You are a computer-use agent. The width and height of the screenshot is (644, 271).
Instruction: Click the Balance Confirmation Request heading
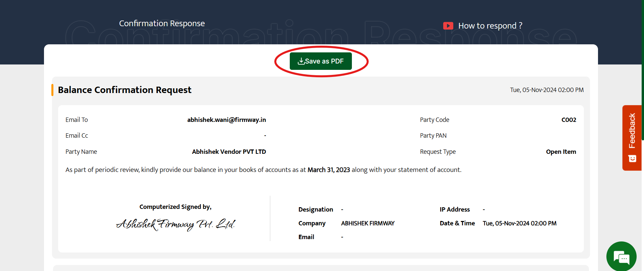coord(125,90)
